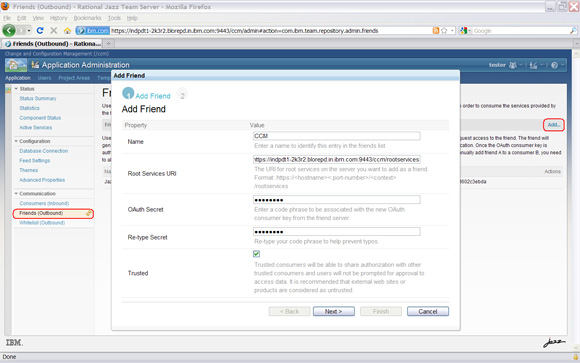Open the Statistics sidebar link
This screenshot has width=580, height=363.
point(29,108)
